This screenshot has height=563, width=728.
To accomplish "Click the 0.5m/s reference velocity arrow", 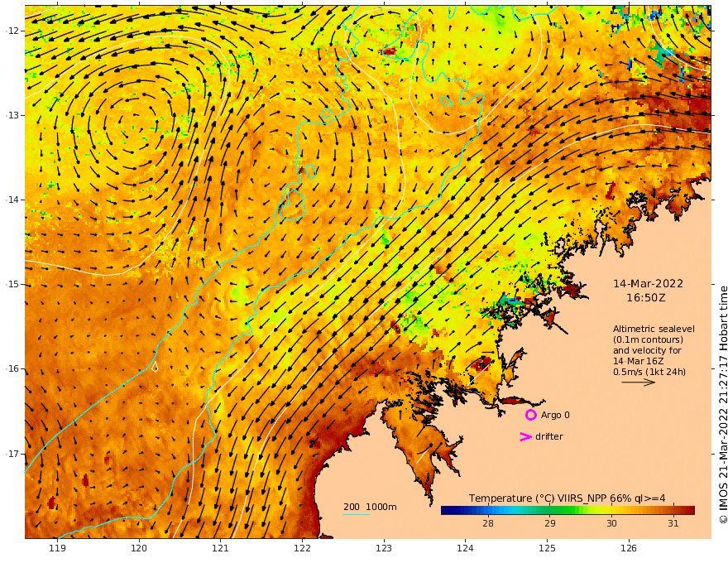I will pyautogui.click(x=639, y=383).
